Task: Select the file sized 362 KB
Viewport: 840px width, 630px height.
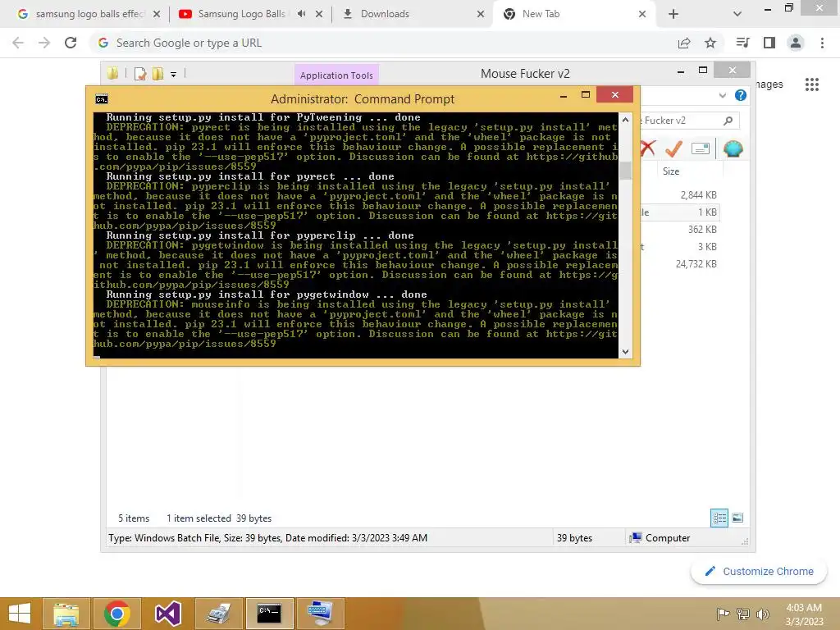Action: pos(702,230)
